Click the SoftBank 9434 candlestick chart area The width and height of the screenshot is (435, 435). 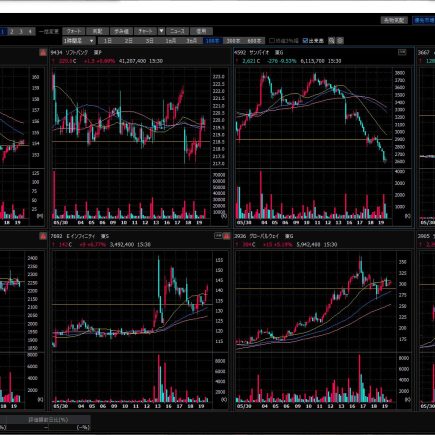point(131,117)
